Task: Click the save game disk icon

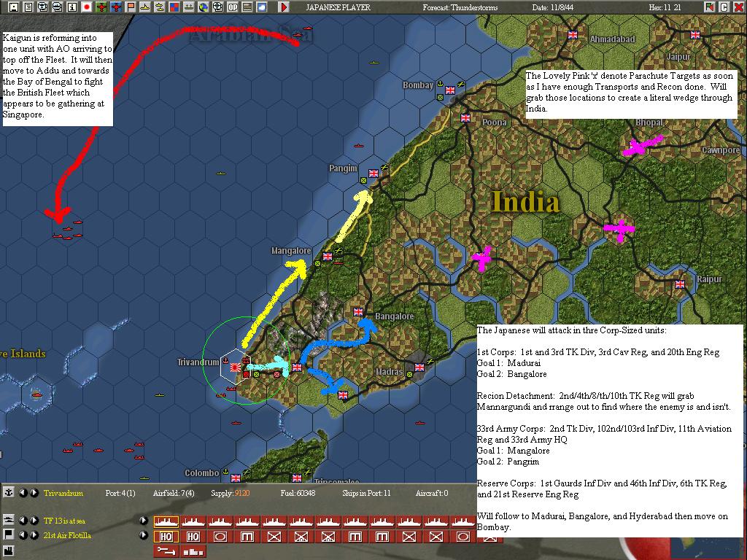Action: click(x=14, y=7)
